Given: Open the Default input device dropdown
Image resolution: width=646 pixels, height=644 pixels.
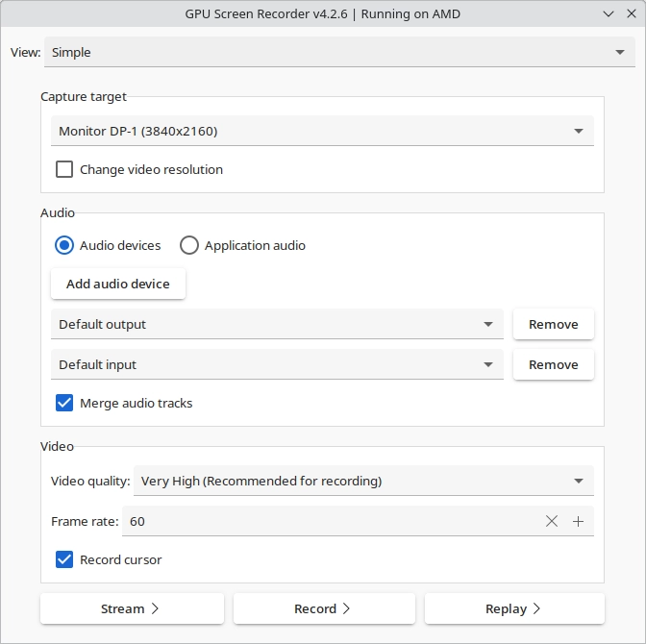Looking at the screenshot, I should click(277, 364).
